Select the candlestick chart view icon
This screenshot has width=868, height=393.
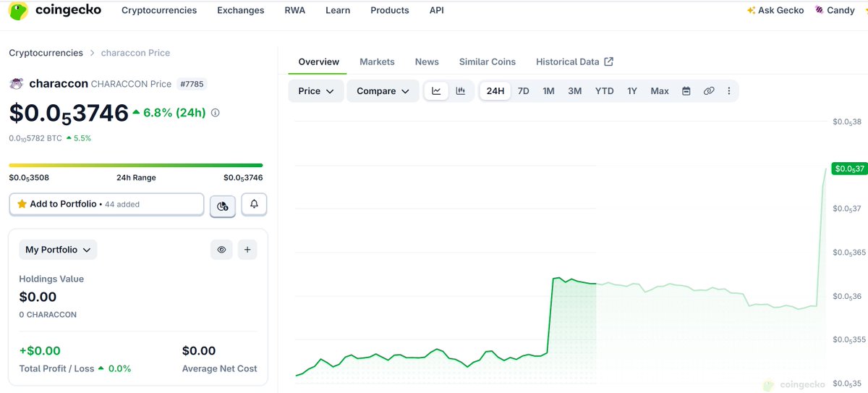[461, 90]
